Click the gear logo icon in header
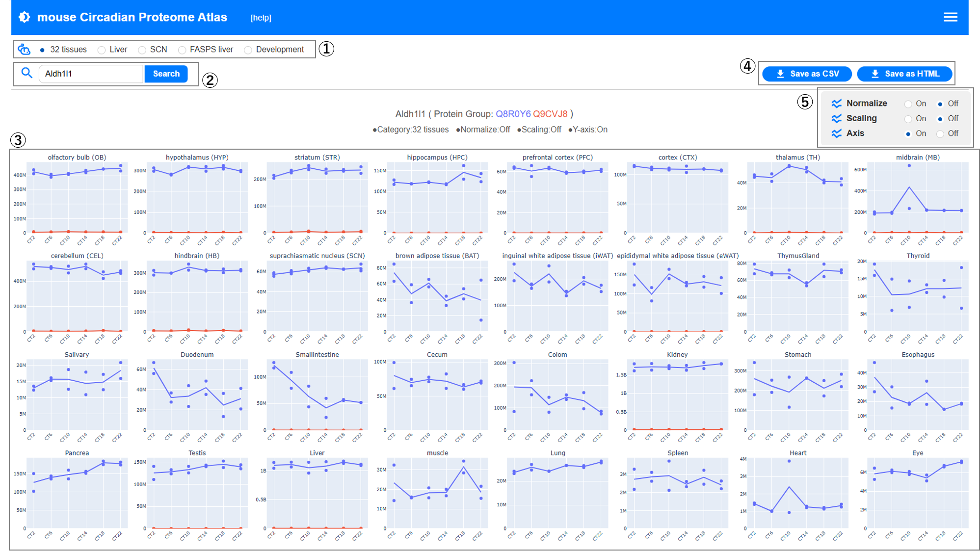The width and height of the screenshot is (980, 552). [x=25, y=17]
